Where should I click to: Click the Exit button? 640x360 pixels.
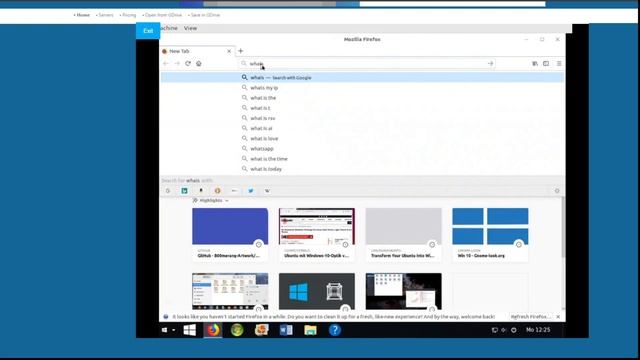tap(148, 31)
